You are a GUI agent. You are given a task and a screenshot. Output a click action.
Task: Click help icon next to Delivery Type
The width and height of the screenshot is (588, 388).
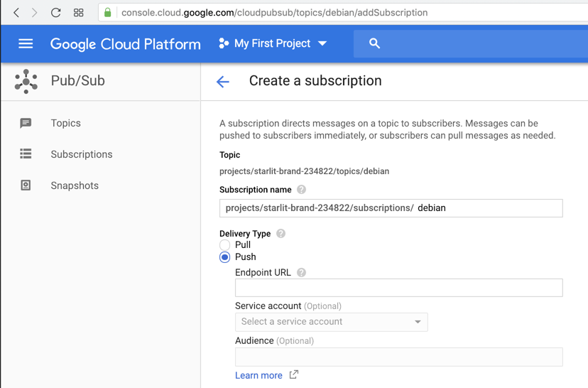[x=281, y=234]
